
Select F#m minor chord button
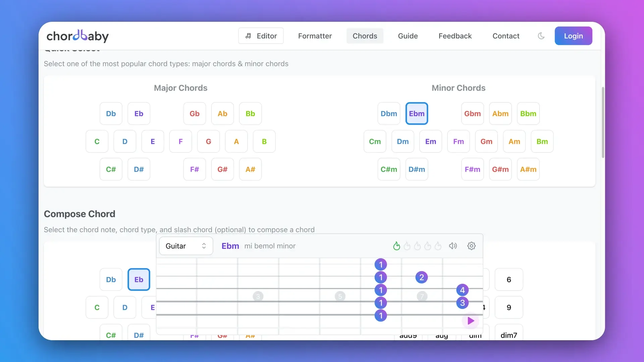coord(472,169)
